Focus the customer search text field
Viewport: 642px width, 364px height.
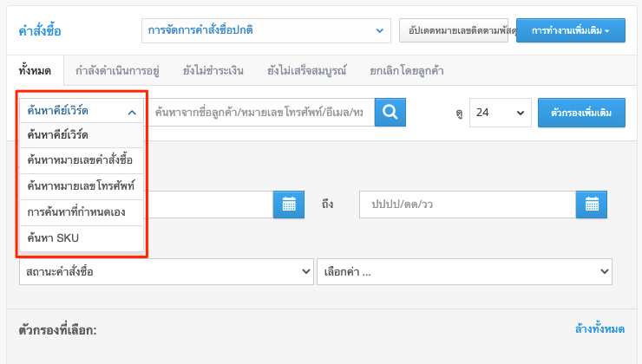click(x=261, y=112)
